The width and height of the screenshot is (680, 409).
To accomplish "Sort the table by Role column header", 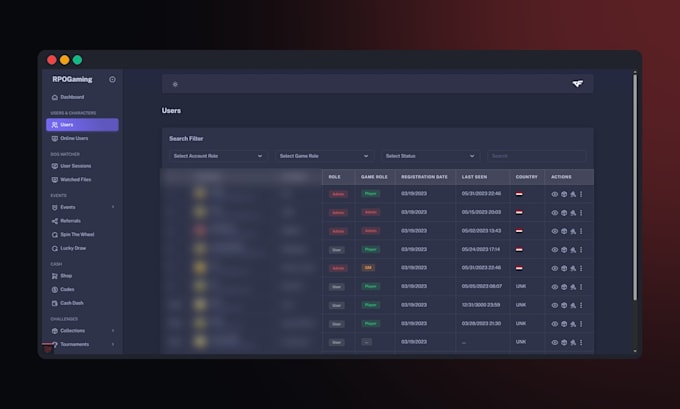I will click(x=334, y=177).
